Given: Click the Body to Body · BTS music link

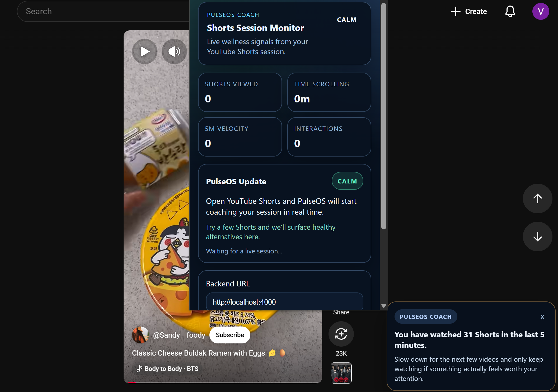Looking at the screenshot, I should point(171,369).
